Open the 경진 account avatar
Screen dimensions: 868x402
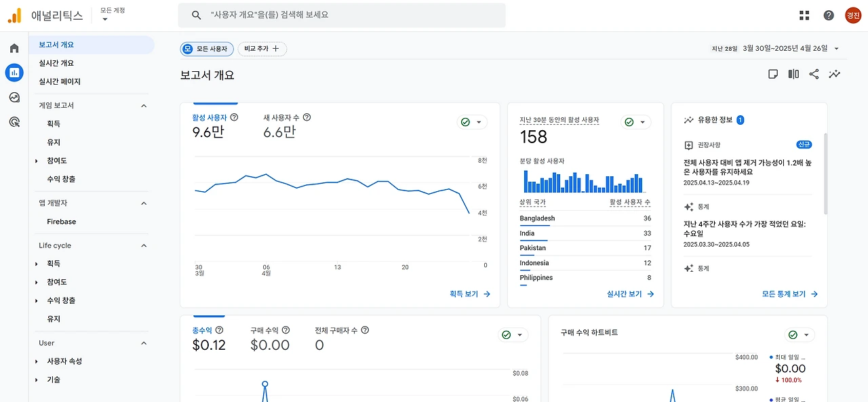pos(852,15)
